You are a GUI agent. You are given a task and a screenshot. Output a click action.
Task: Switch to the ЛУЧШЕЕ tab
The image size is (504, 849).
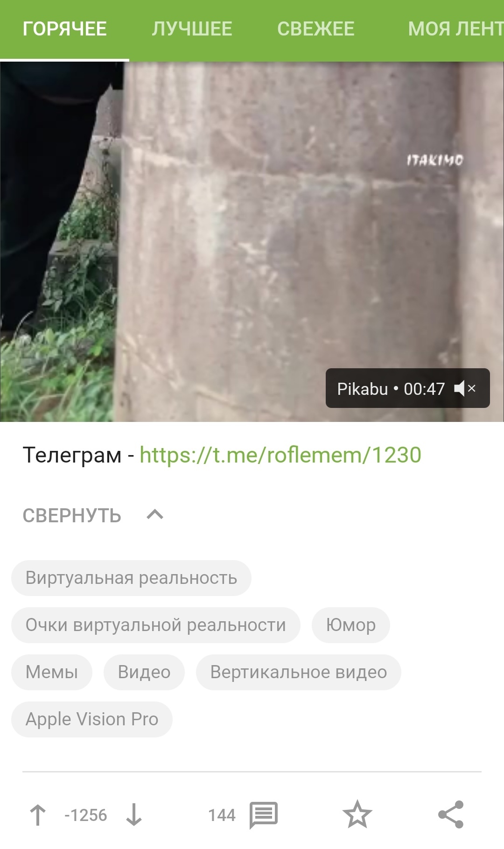pos(192,29)
